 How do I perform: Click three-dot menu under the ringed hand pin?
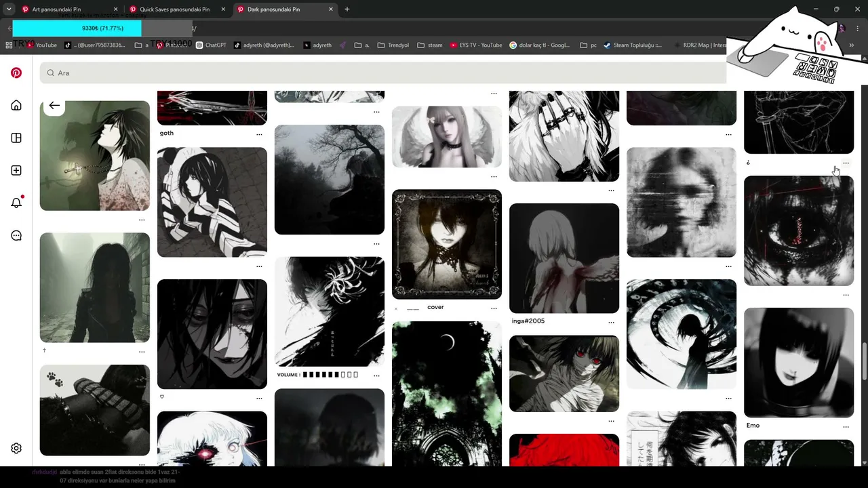(x=611, y=190)
